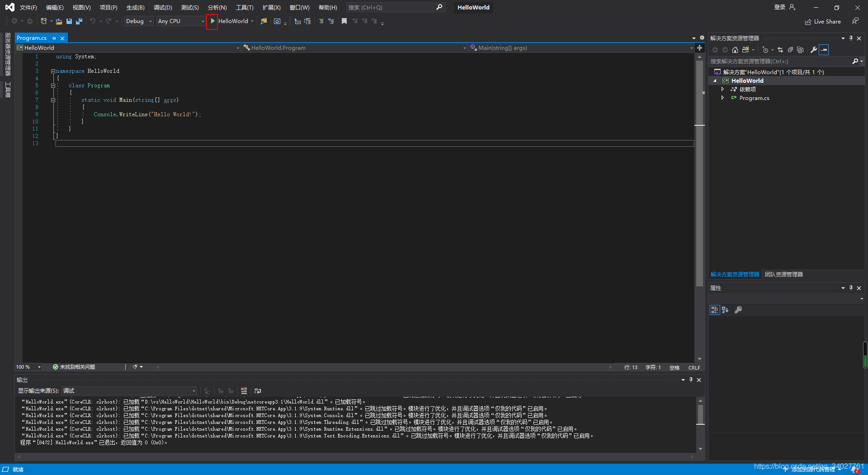Screen dimensions: 868x475
Task: Click the send feedback icon near Live Share
Action: [x=855, y=21]
